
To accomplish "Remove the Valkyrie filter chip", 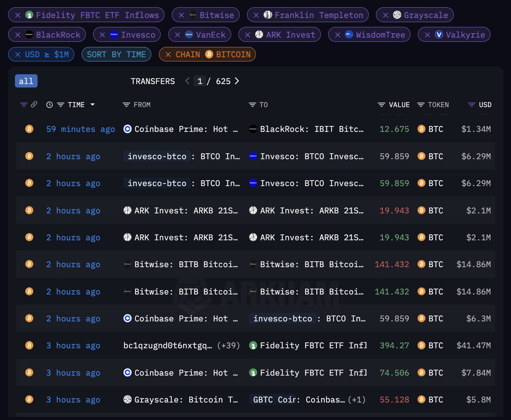I will pyautogui.click(x=428, y=35).
